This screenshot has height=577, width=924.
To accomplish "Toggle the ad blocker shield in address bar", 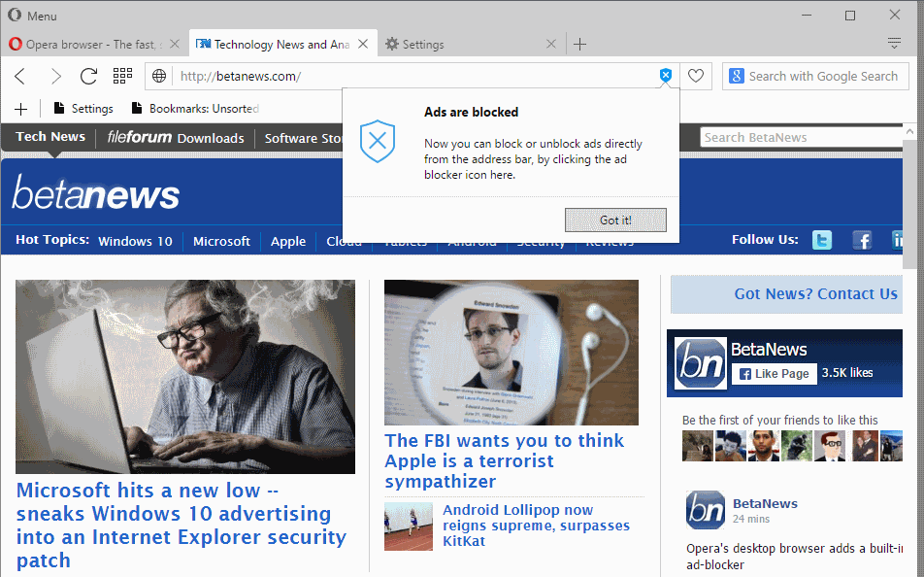I will (665, 76).
